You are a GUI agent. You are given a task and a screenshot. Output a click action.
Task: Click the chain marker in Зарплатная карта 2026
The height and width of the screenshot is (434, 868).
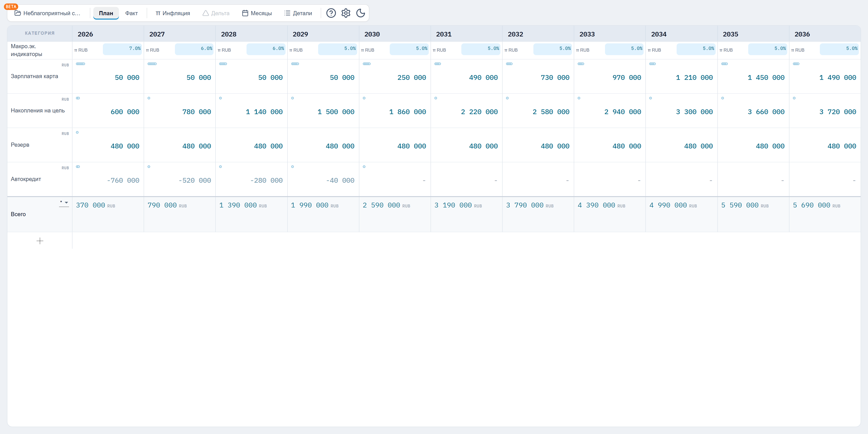click(81, 64)
